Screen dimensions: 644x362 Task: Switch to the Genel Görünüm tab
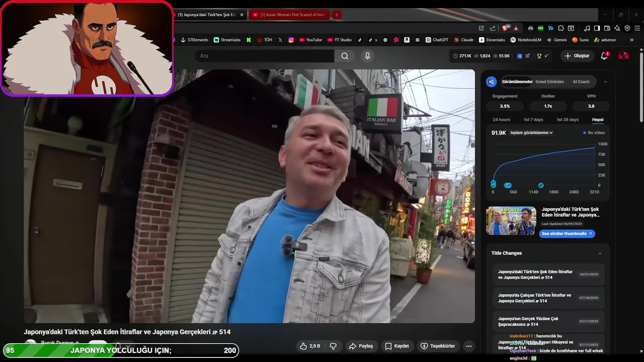(x=549, y=81)
